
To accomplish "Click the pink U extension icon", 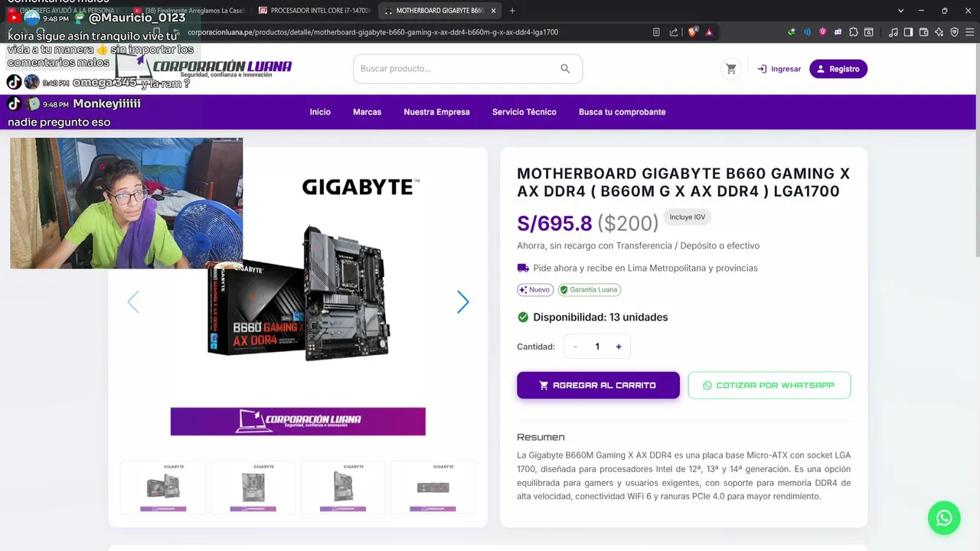I will pos(822,32).
